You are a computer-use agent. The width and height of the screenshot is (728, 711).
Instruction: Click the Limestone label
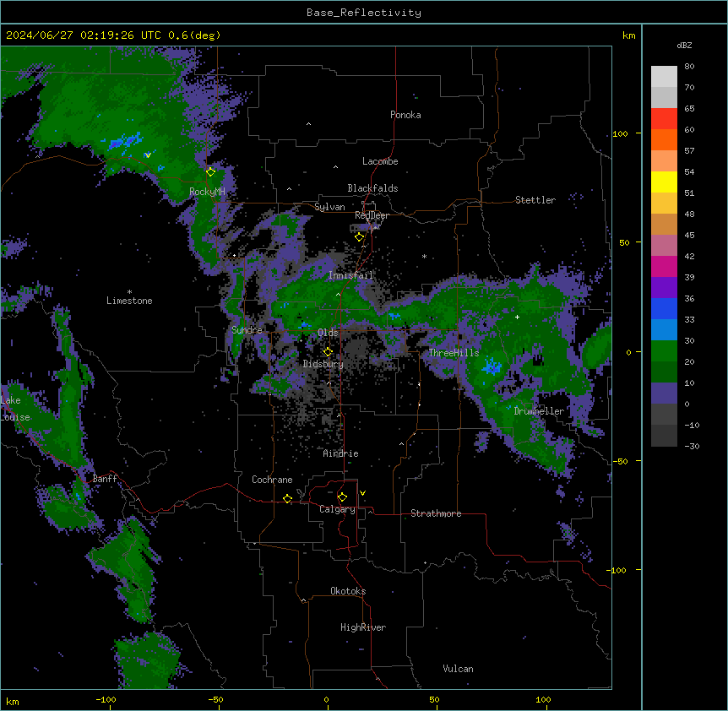coord(129,301)
